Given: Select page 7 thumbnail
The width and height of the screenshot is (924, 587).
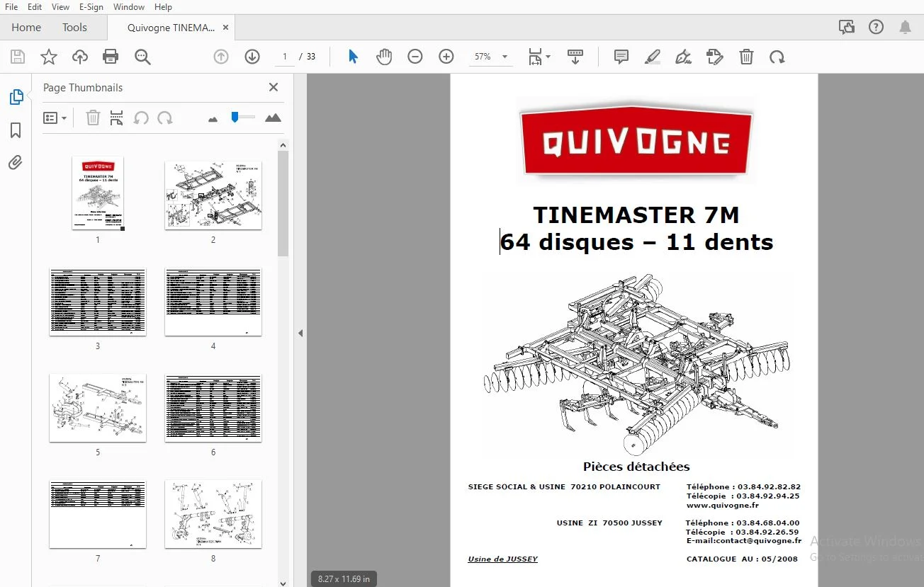Looking at the screenshot, I should (98, 514).
